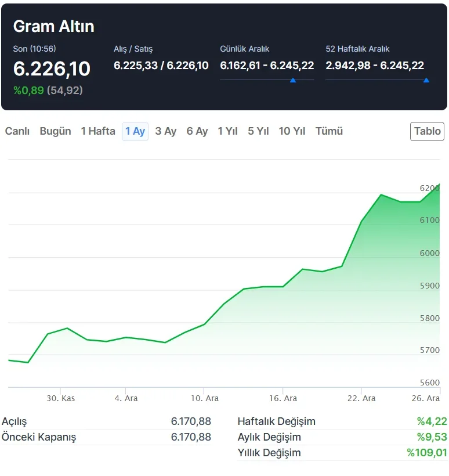
Task: Click the Yıllık Değişim %109,01 value
Action: pos(426,453)
